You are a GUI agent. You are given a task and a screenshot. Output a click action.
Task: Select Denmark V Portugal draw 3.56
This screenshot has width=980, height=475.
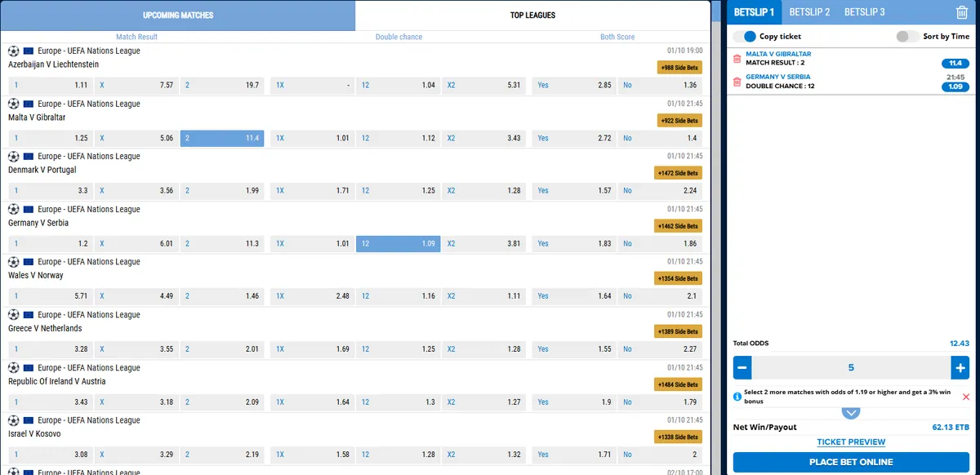[x=136, y=190]
